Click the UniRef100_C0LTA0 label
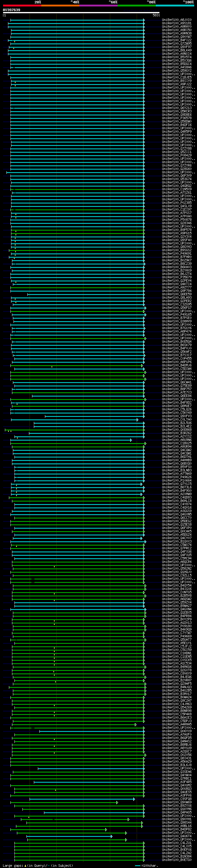This screenshot has width=197, height=868. tap(177, 419)
